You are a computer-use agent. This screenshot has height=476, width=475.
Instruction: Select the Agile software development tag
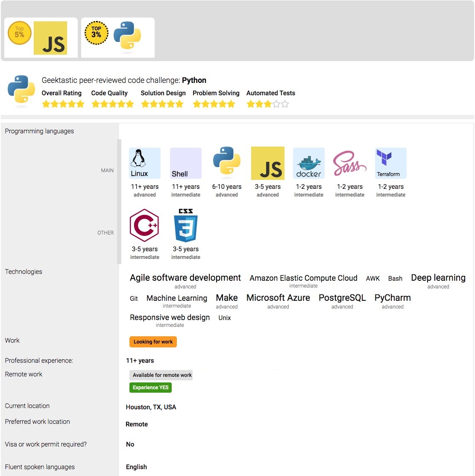(185, 278)
